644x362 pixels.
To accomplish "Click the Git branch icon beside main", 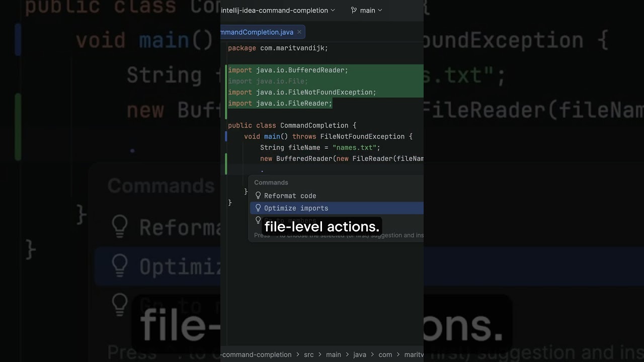I will click(354, 10).
